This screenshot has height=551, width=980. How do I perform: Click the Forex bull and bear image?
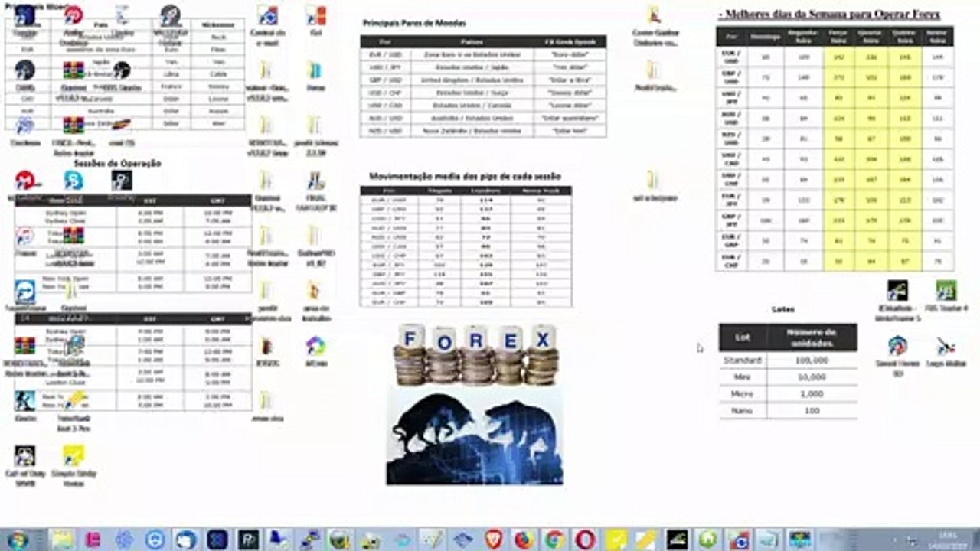click(x=475, y=435)
